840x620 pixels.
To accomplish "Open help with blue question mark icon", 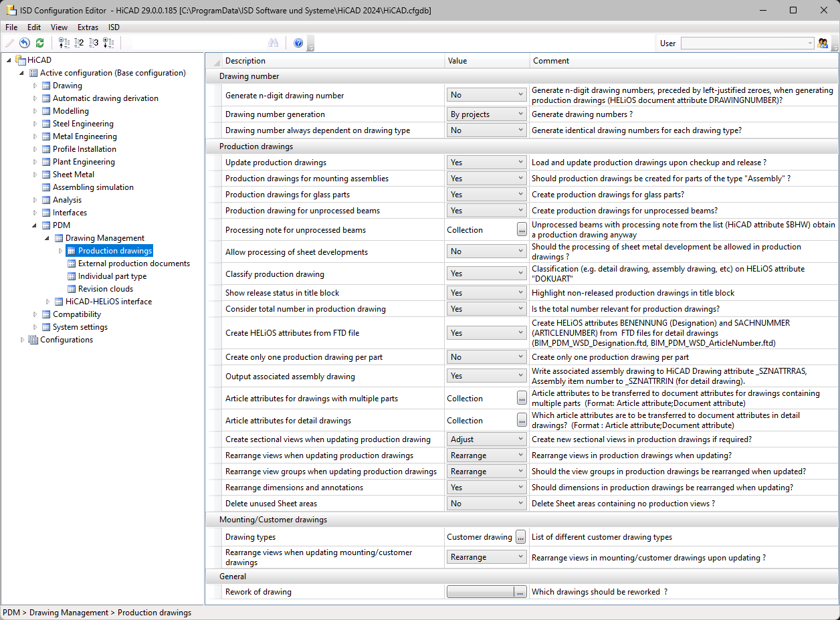I will pos(298,43).
